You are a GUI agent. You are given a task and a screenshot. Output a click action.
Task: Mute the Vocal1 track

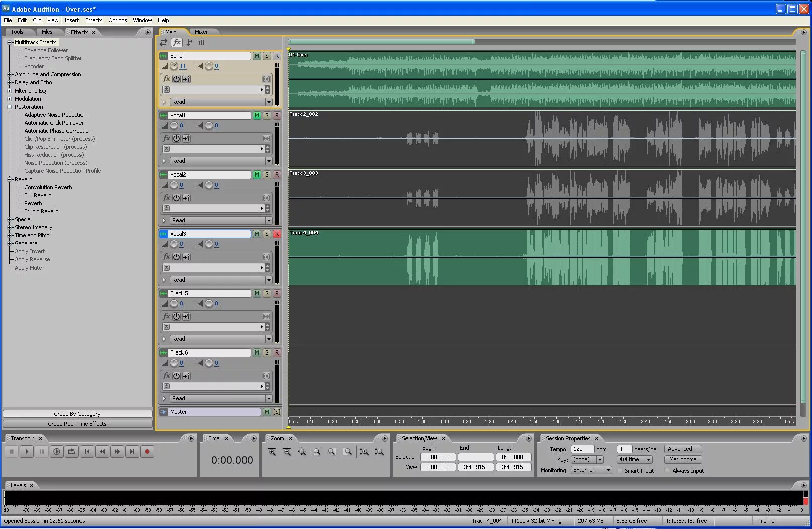click(x=256, y=115)
